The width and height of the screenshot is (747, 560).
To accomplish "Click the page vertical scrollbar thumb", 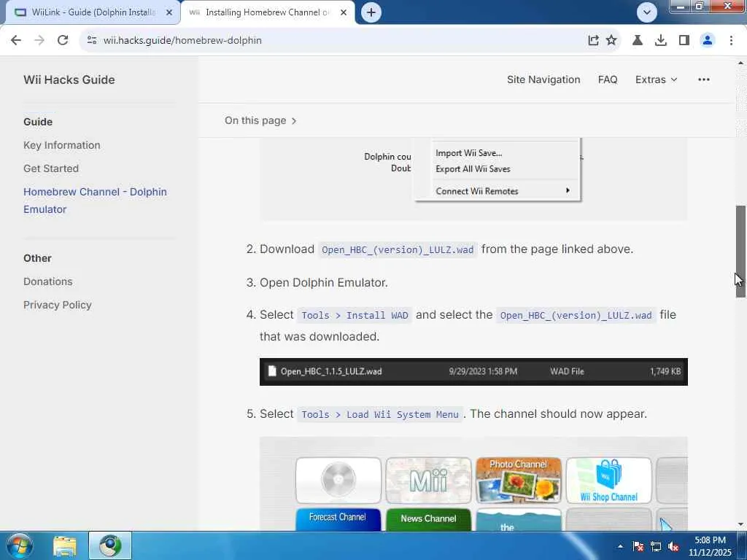I will 740,252.
